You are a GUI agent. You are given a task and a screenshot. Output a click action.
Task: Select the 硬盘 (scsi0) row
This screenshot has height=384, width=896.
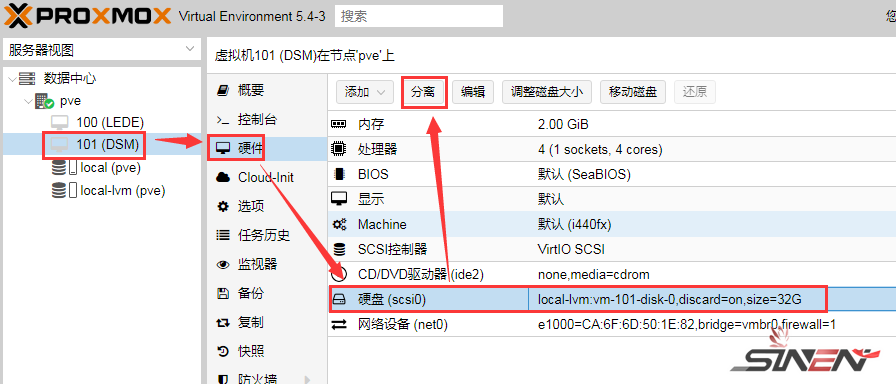click(611, 299)
